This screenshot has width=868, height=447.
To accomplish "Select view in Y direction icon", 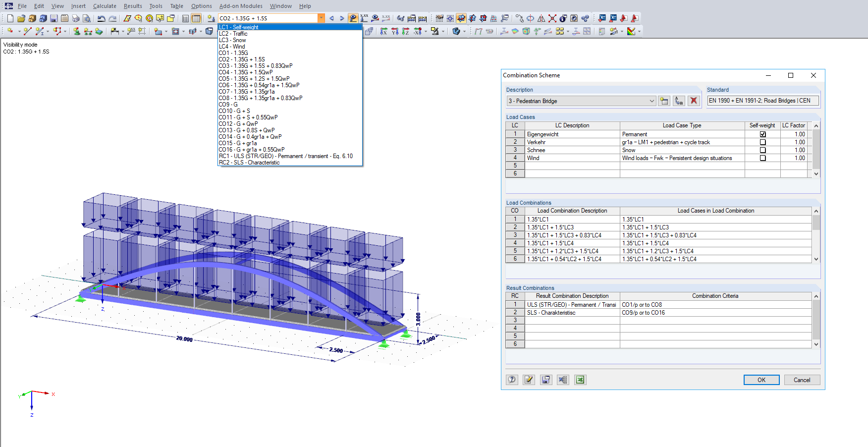I will tap(395, 31).
